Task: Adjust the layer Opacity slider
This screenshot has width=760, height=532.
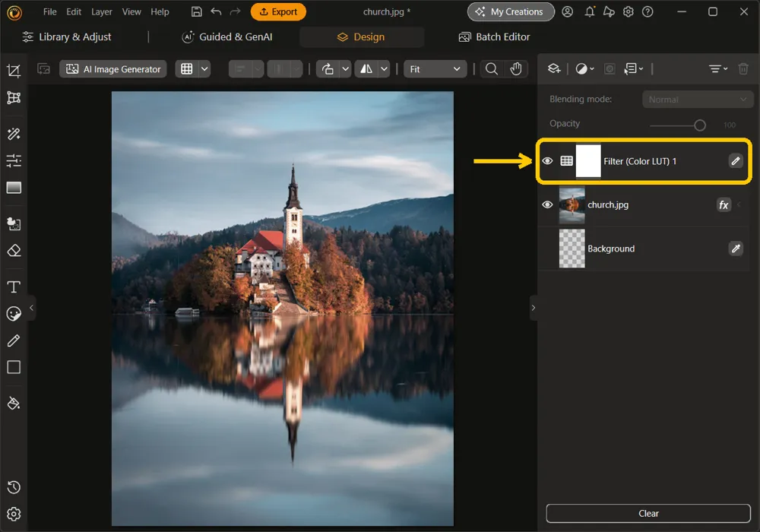Action: coord(678,125)
